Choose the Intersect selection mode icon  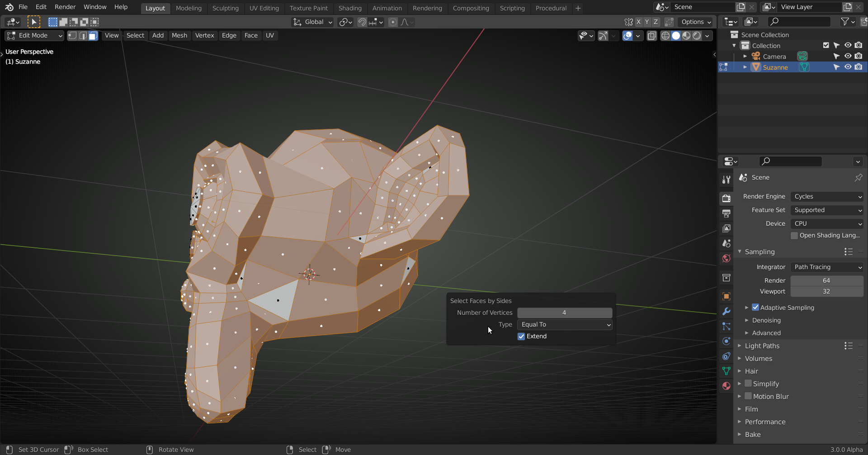coord(94,22)
